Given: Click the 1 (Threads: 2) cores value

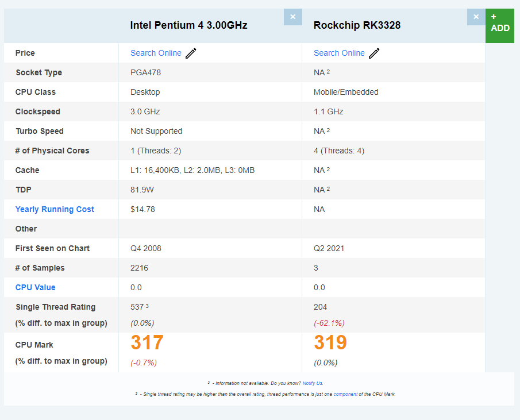Looking at the screenshot, I should tap(156, 151).
